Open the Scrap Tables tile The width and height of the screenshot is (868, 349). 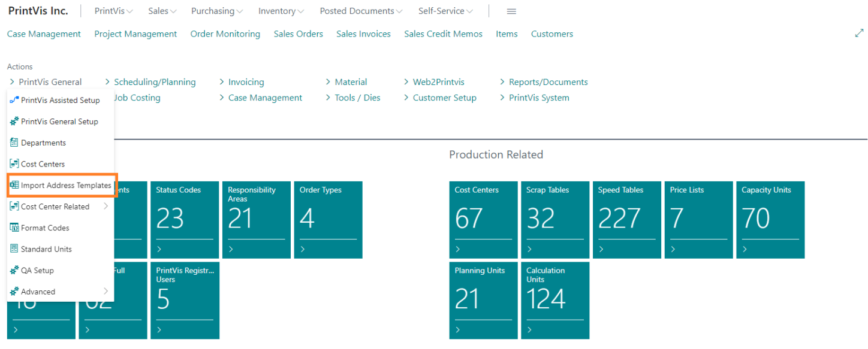555,220
